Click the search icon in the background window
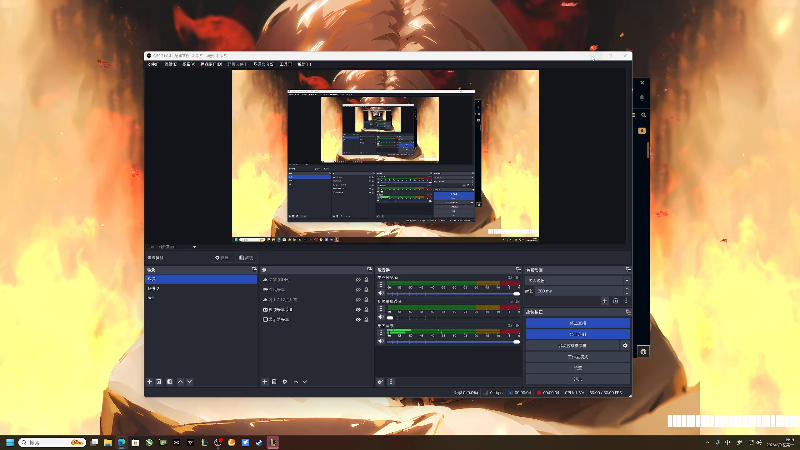This screenshot has width=800, height=450. [643, 115]
